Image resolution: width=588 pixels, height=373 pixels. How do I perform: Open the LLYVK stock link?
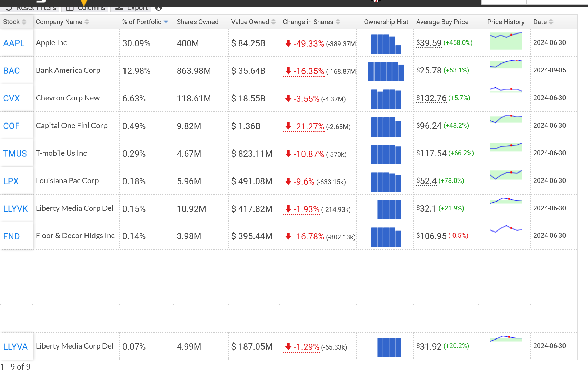pos(16,209)
